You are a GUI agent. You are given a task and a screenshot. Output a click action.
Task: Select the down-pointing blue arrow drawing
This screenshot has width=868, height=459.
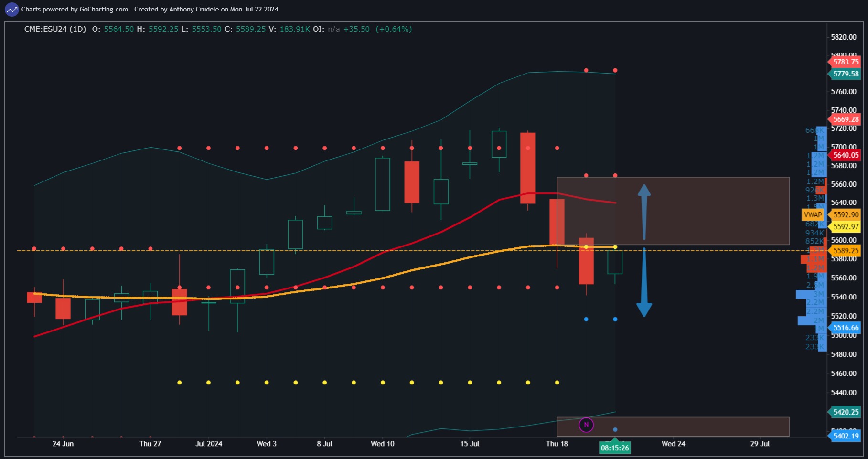[x=644, y=282]
